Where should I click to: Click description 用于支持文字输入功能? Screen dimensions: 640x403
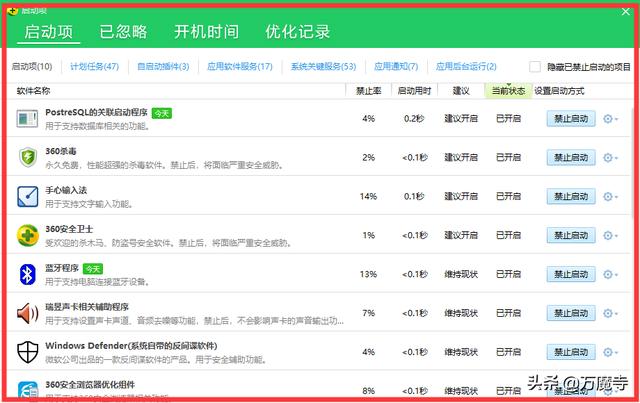[x=89, y=204]
